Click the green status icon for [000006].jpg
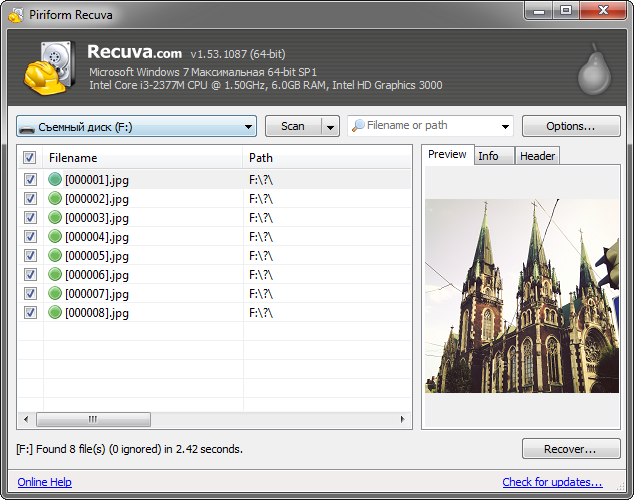This screenshot has width=634, height=500. tap(55, 274)
